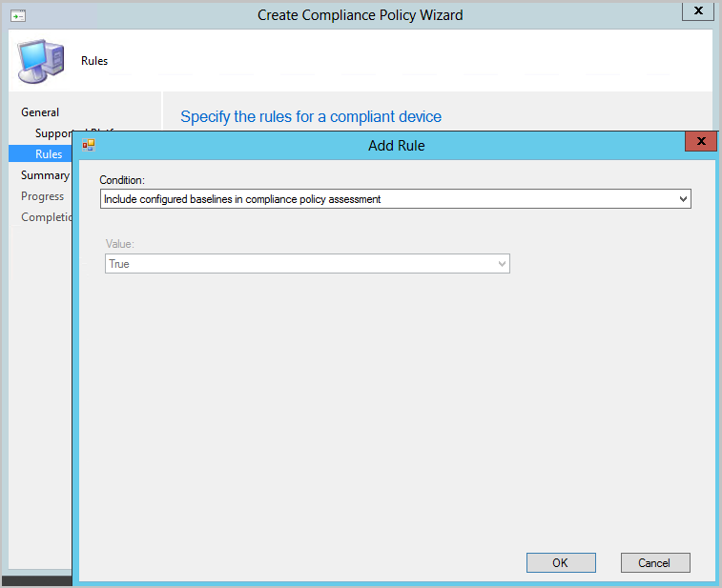Open the Summary wizard step
This screenshot has width=722, height=588.
(45, 175)
